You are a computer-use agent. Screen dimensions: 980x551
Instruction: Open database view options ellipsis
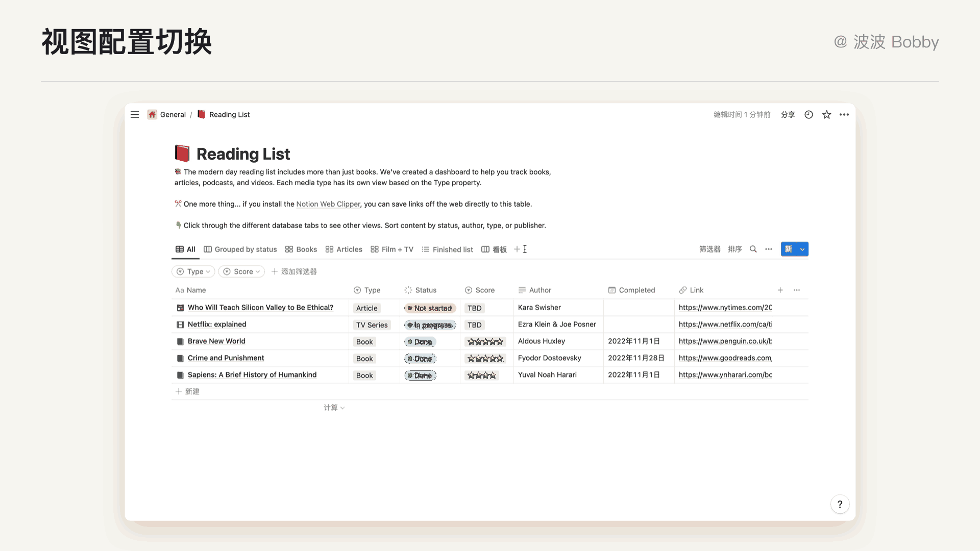769,249
